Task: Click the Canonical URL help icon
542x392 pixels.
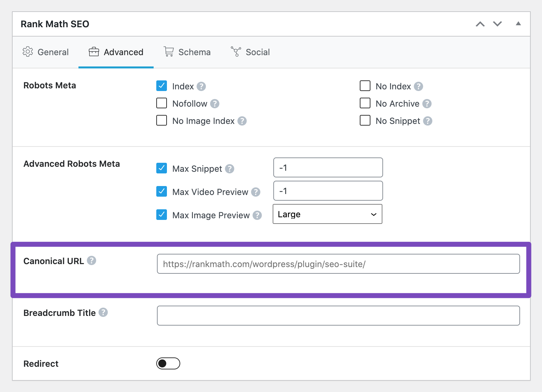Action: 91,261
